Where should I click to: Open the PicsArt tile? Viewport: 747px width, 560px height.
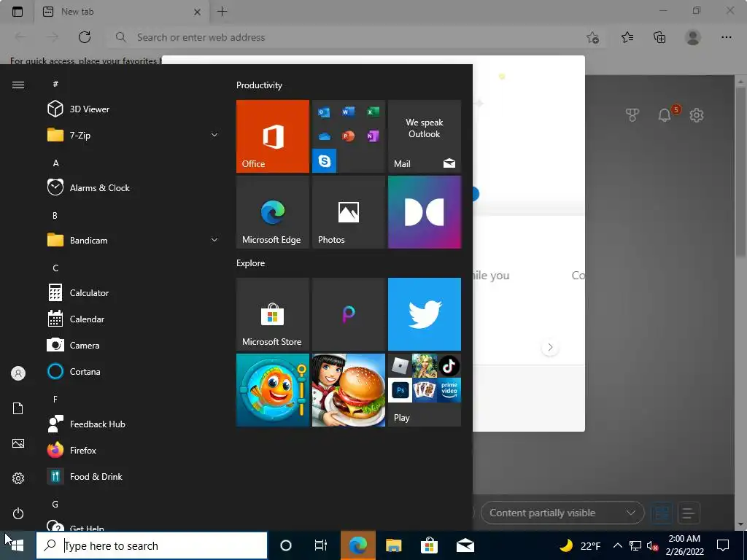(348, 314)
